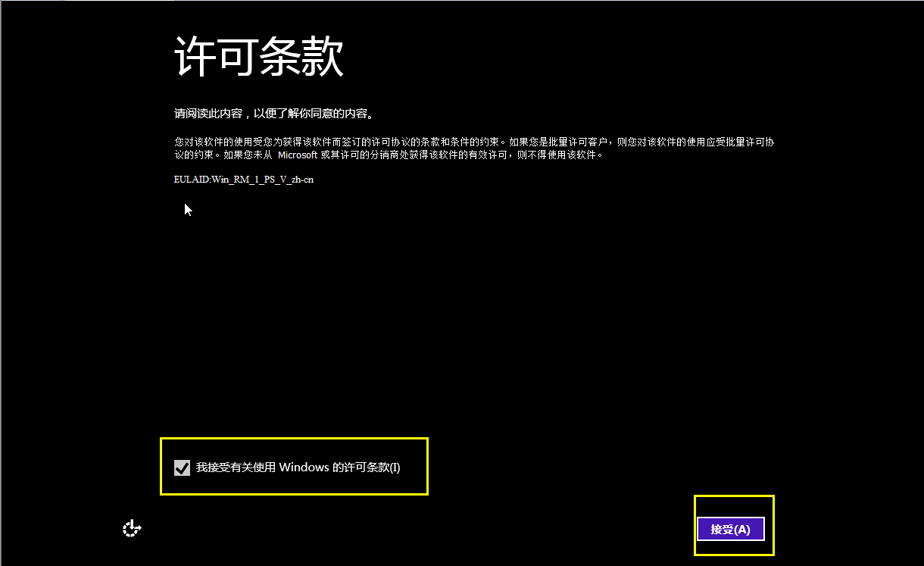
Task: Click the 接受(A) accept button
Action: pyautogui.click(x=730, y=529)
